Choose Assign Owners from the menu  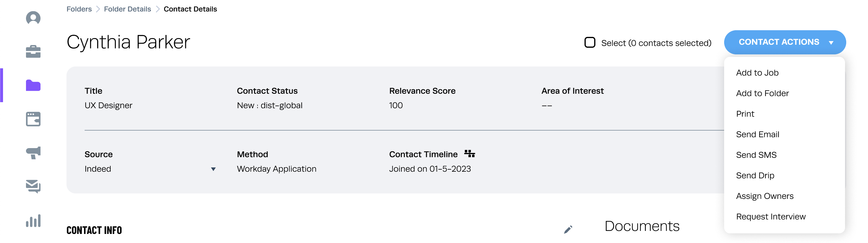pos(765,196)
